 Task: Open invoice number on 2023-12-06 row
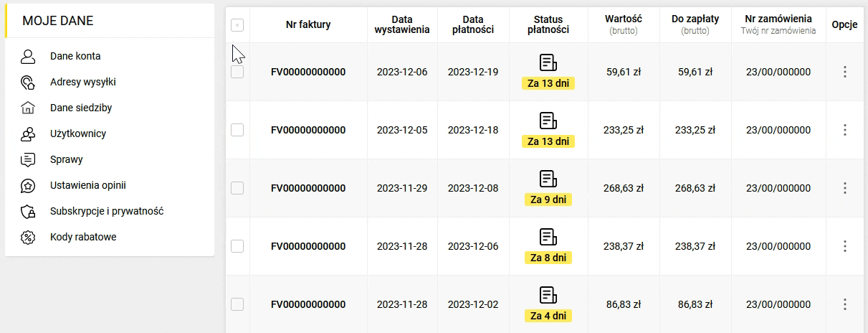tap(308, 72)
